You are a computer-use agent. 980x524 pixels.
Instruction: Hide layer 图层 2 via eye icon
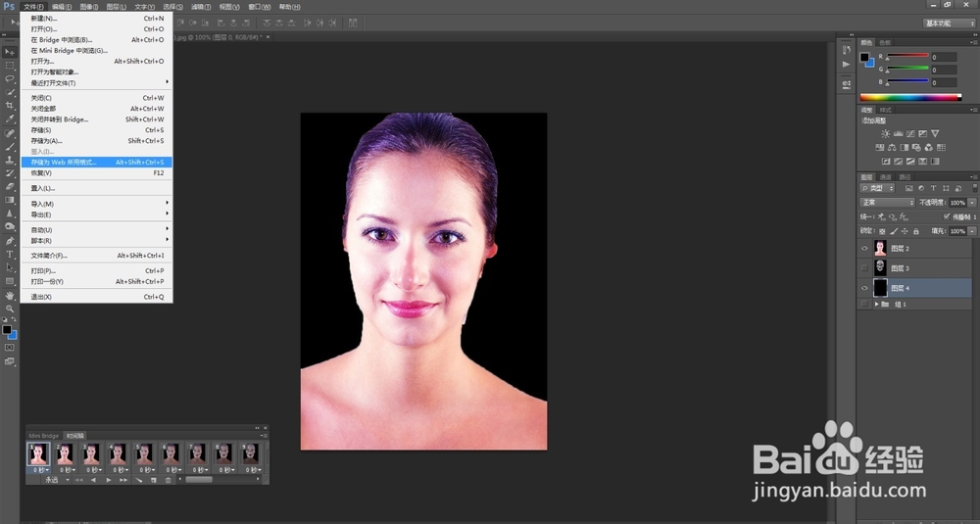(x=864, y=249)
